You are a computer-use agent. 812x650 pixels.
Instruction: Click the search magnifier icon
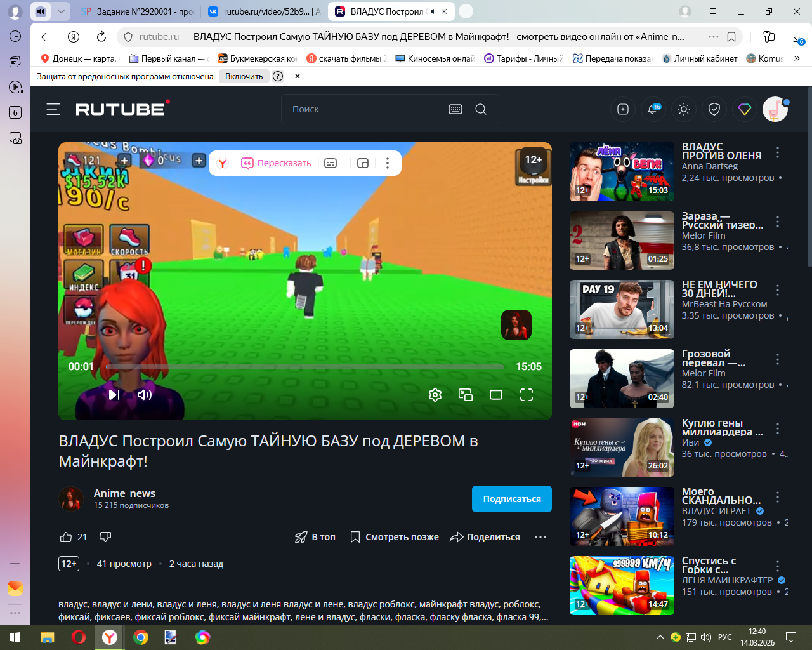481,109
